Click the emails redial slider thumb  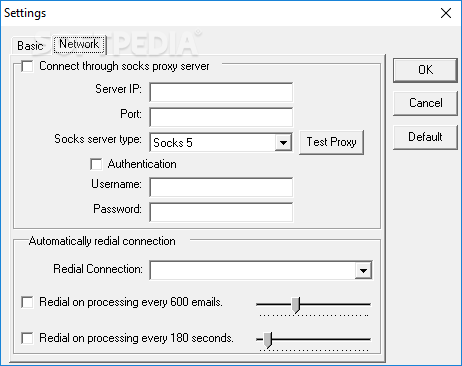click(x=296, y=305)
